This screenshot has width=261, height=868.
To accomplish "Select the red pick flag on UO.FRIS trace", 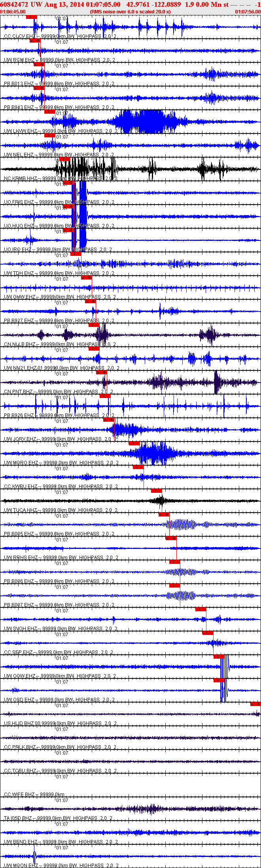I will [68, 183].
